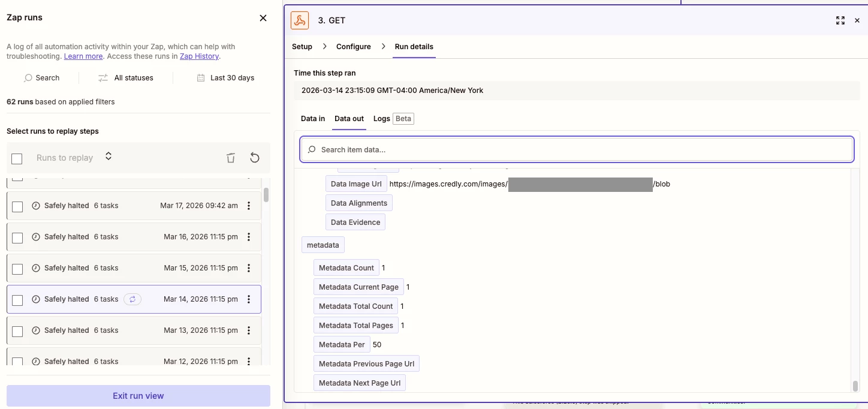Click the Metadata Total Pages label
868x409 pixels.
click(356, 326)
